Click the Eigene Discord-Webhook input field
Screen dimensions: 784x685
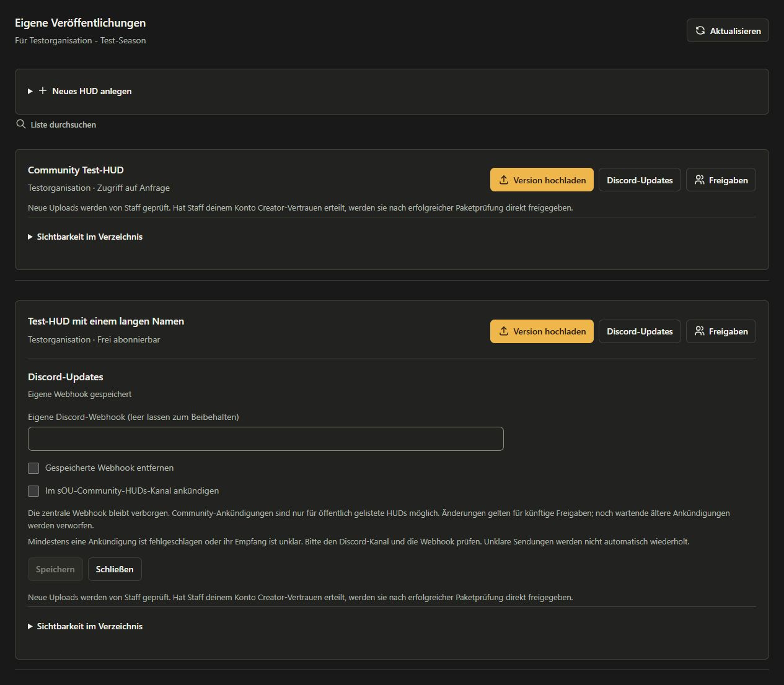266,438
